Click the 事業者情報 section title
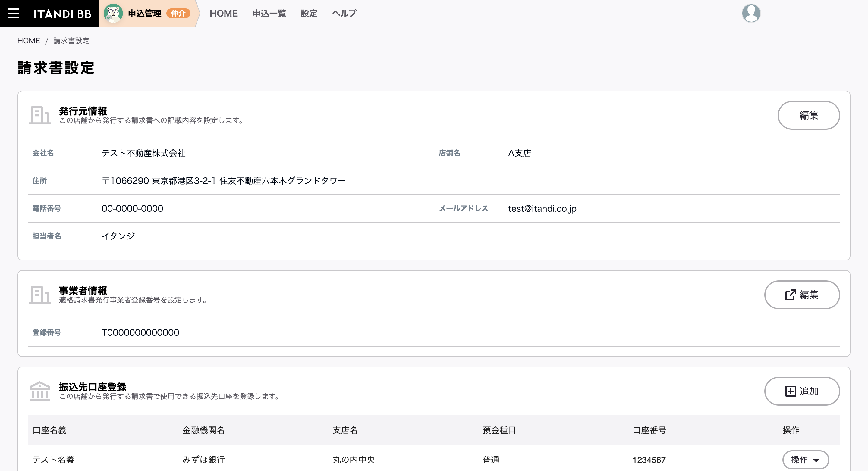Image resolution: width=868 pixels, height=471 pixels. tap(83, 290)
